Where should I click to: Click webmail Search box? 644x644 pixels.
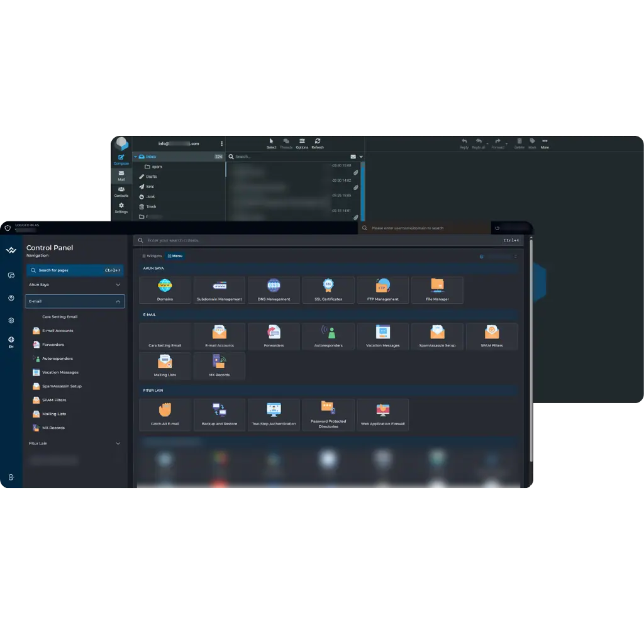pos(287,157)
